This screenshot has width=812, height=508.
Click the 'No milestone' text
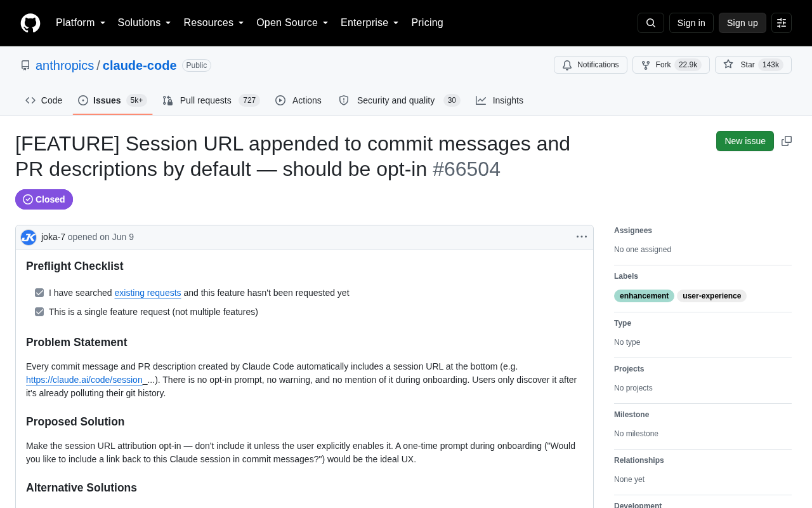636,434
